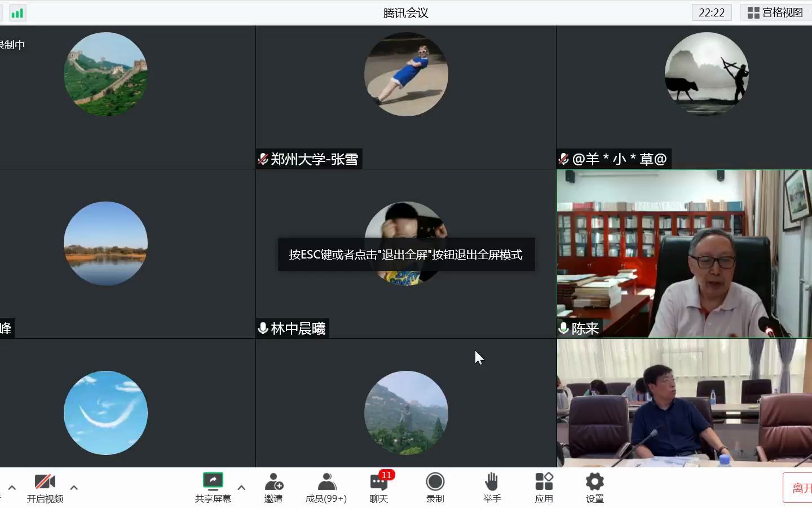Viewport: 812px width, 508px height.
Task: Turn on camera with 开启视频
Action: tap(45, 488)
